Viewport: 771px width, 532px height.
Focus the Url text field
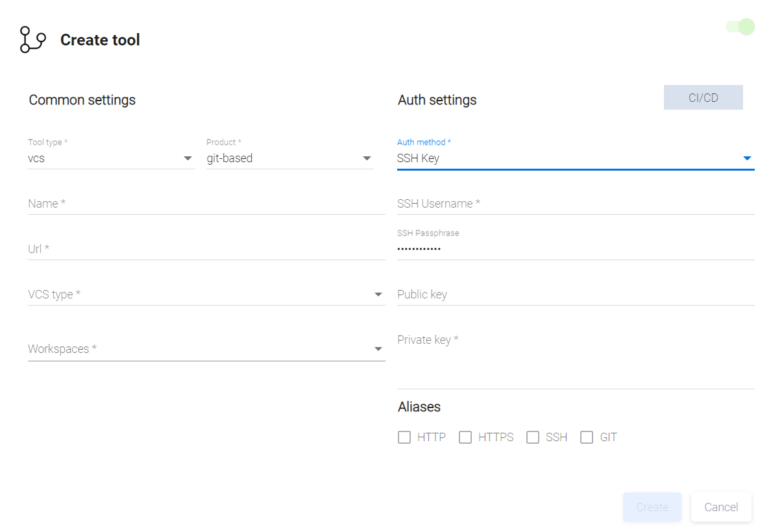pyautogui.click(x=206, y=249)
